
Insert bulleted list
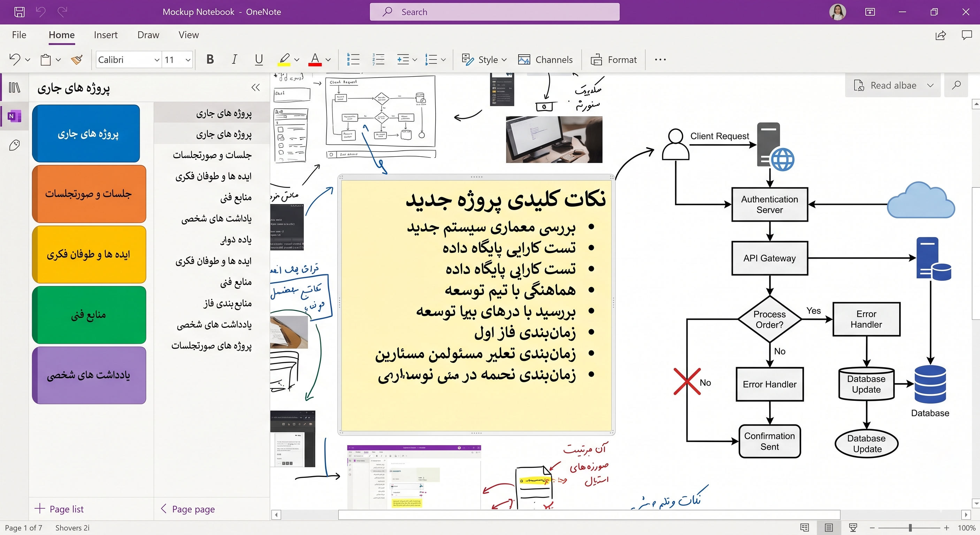pos(353,59)
